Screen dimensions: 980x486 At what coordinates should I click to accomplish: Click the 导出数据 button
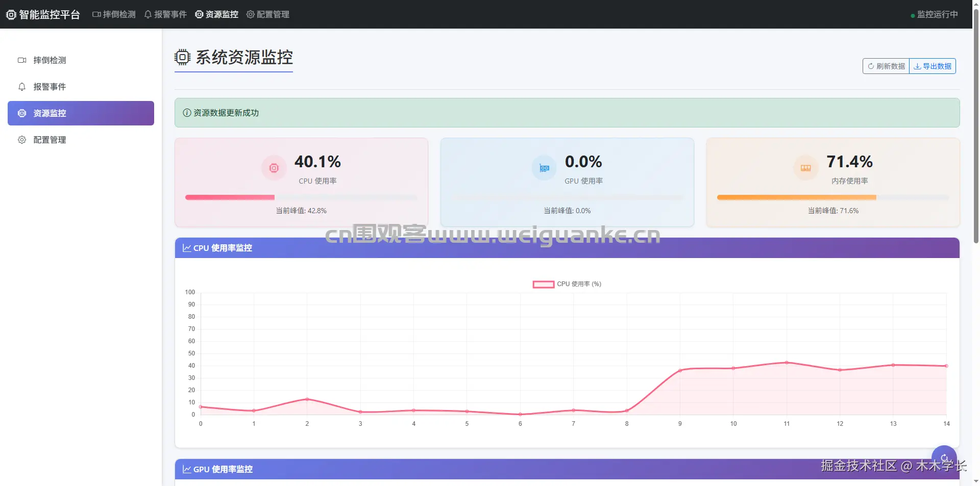coord(933,66)
